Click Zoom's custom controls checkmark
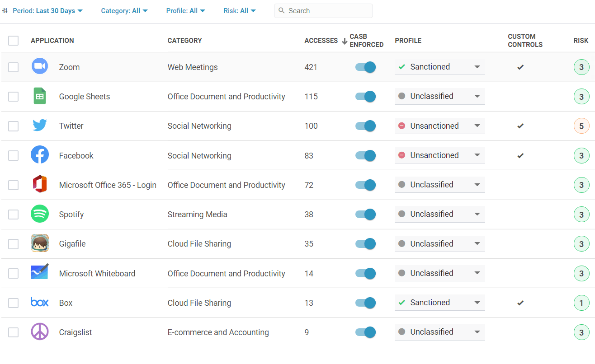Viewport: 595px width, 364px height. click(x=520, y=67)
